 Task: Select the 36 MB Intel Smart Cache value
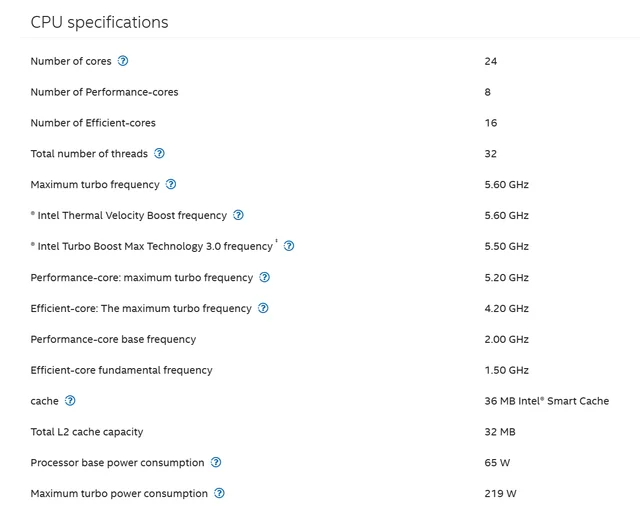[x=547, y=401]
